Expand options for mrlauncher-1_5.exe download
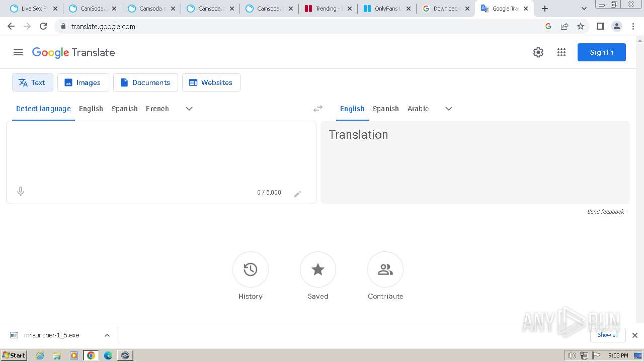The width and height of the screenshot is (644, 362). (x=107, y=335)
